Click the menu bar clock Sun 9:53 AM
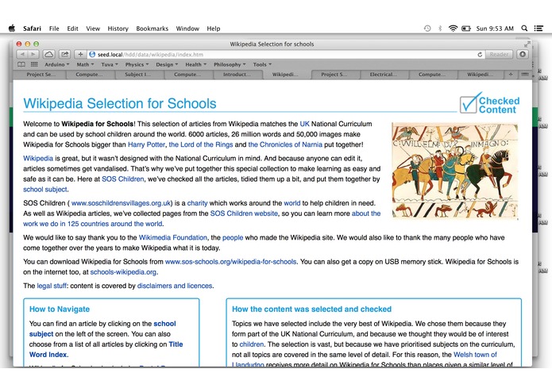552x392 pixels. 495,29
